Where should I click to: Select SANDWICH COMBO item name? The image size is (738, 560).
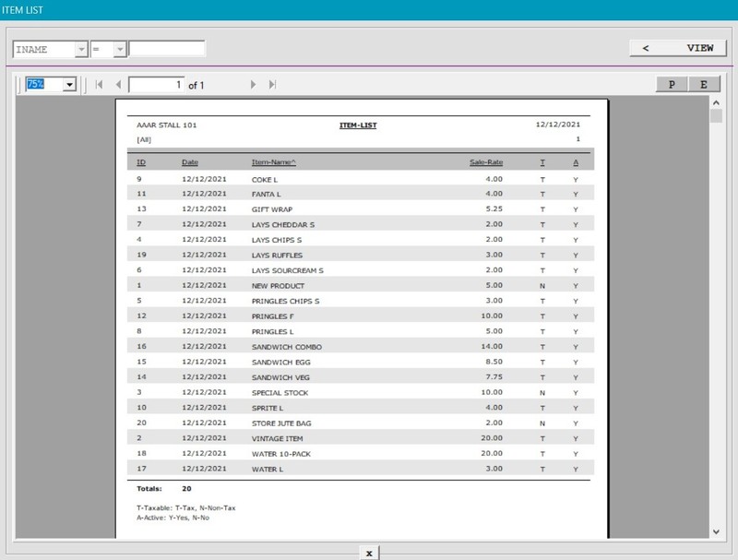click(287, 347)
